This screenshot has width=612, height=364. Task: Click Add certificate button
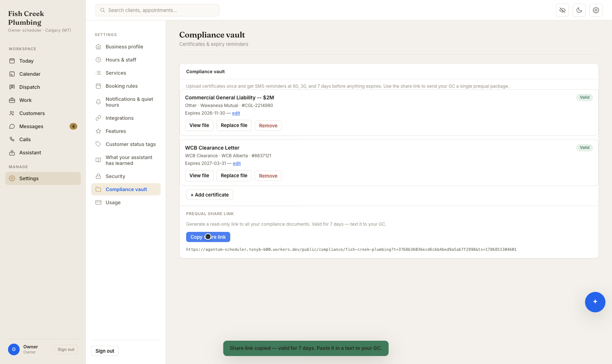[x=209, y=195]
